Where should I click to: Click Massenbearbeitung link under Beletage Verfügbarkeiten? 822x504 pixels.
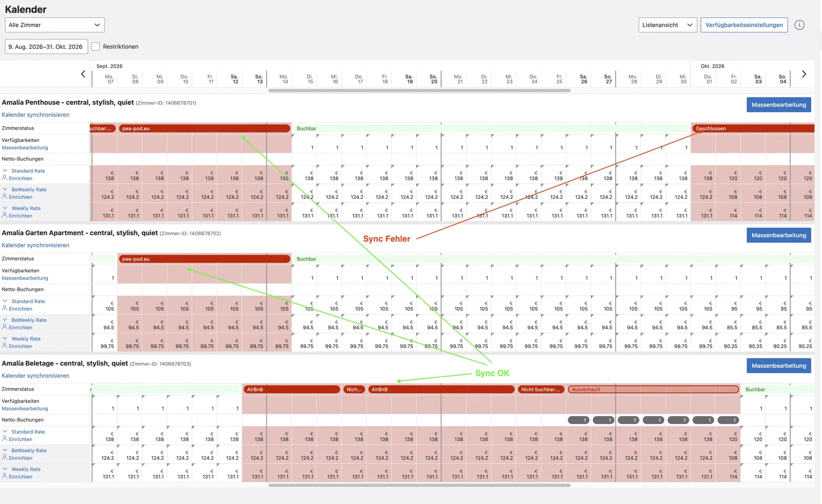tap(25, 408)
